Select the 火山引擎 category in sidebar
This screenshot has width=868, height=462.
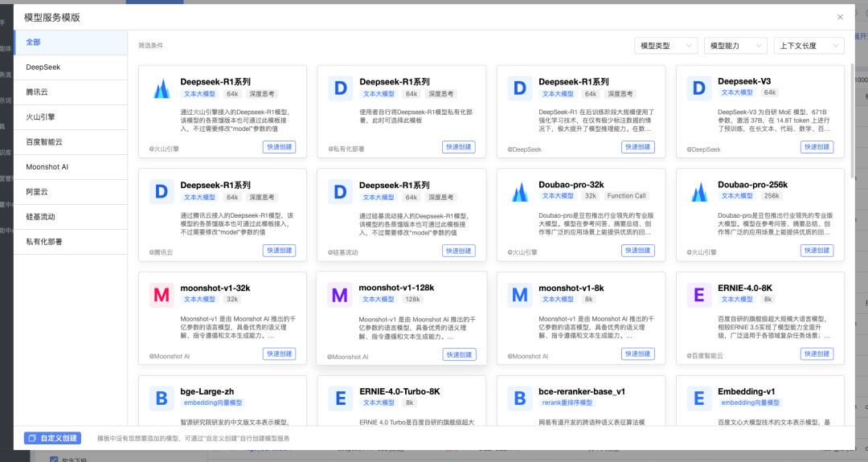(x=70, y=117)
